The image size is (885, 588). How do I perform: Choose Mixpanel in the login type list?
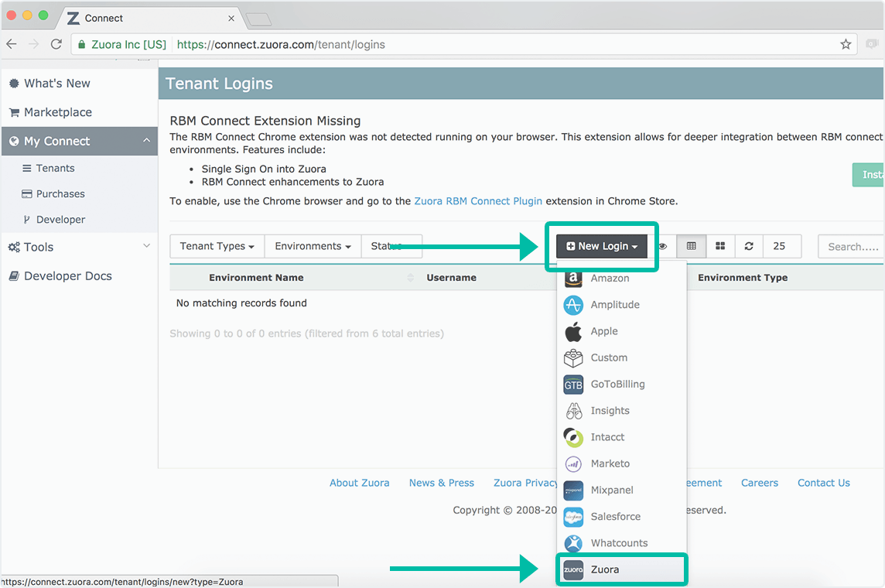621,491
